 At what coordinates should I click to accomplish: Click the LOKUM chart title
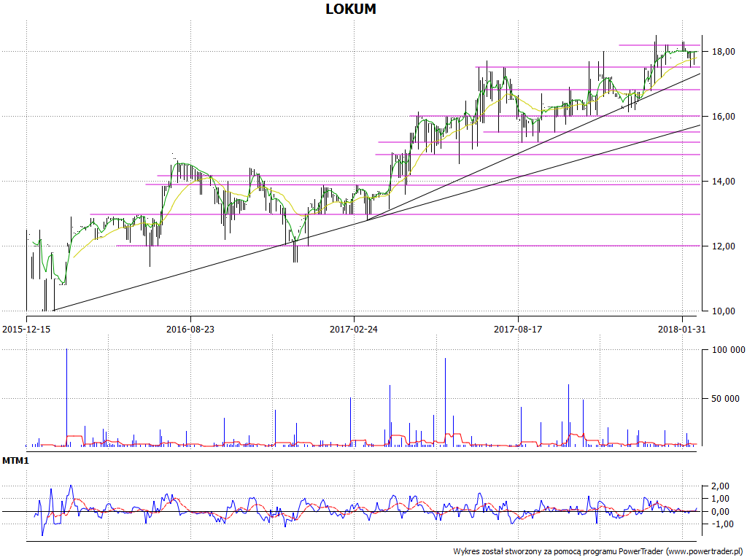(351, 9)
